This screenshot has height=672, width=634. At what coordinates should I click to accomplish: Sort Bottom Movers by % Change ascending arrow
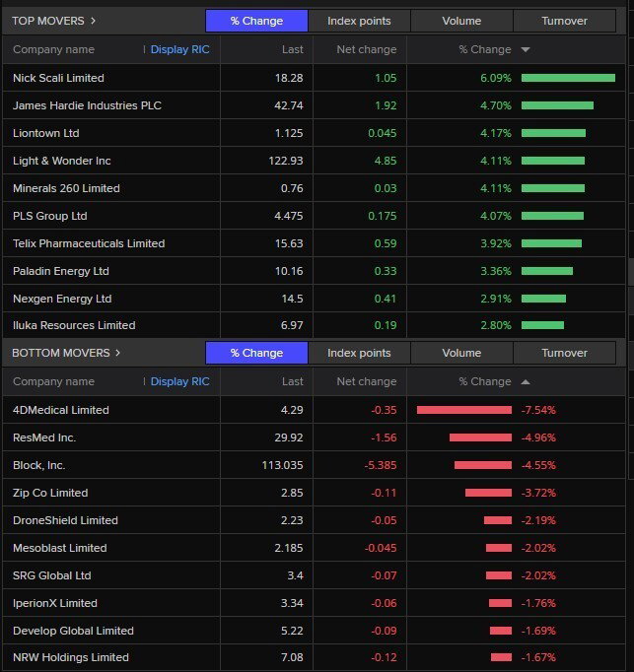[x=525, y=382]
